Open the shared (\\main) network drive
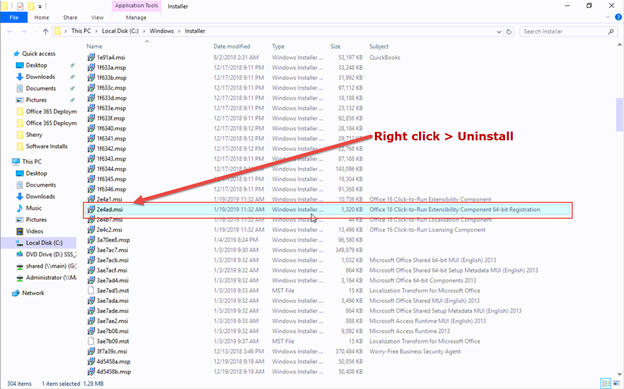This screenshot has width=624, height=389. 51,266
